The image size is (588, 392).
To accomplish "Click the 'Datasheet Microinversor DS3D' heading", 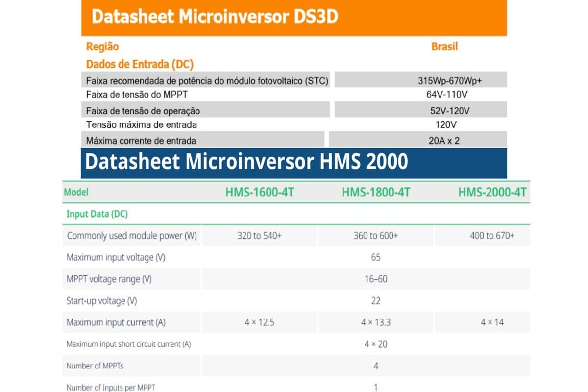I will tap(215, 17).
